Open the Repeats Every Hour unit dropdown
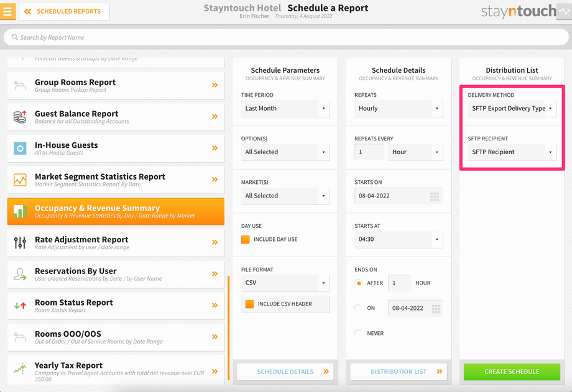 click(415, 152)
